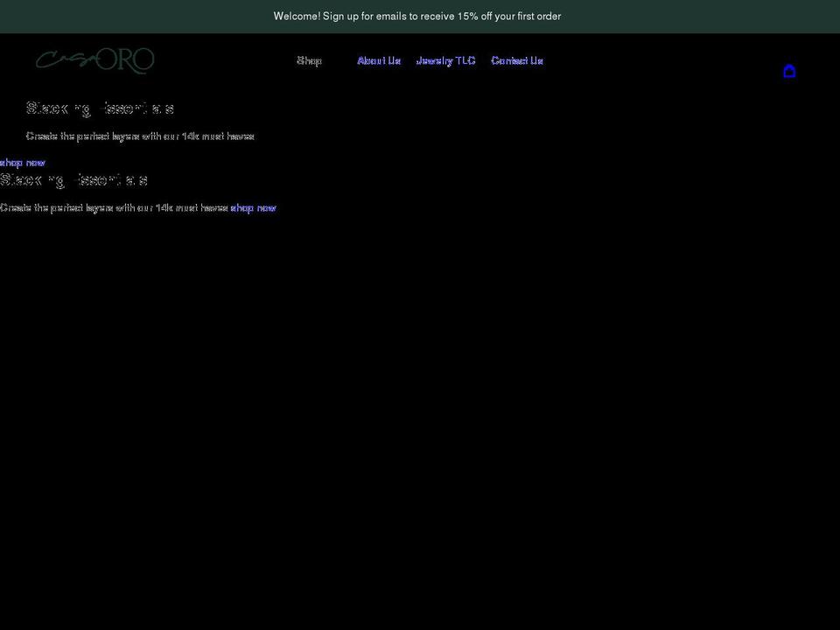The height and width of the screenshot is (630, 840).
Task: Click the welcome announcement bar
Action: coord(418,16)
